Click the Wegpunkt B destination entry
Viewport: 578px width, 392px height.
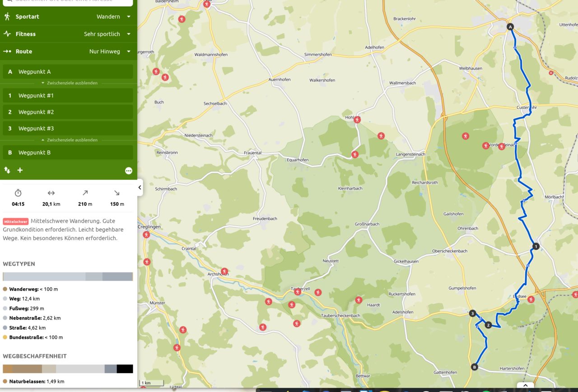[x=68, y=153]
